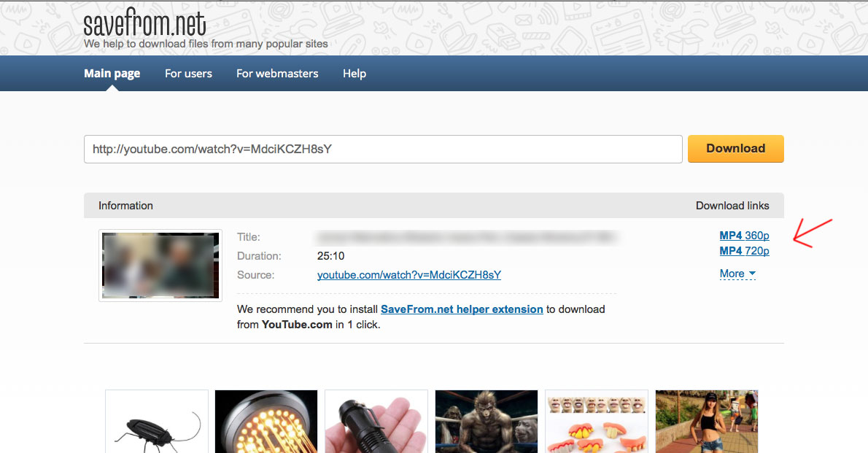868x453 pixels.
Task: Download the MP4 720p version
Action: [x=744, y=251]
